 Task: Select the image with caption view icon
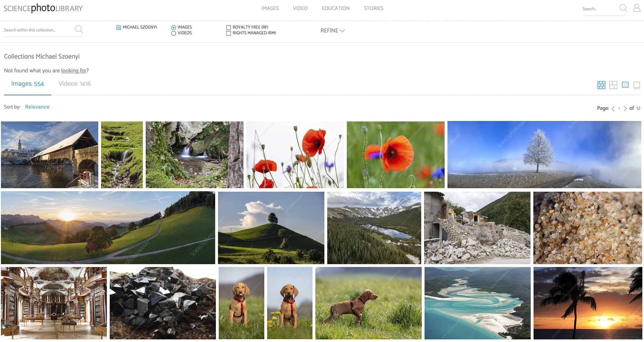click(636, 85)
